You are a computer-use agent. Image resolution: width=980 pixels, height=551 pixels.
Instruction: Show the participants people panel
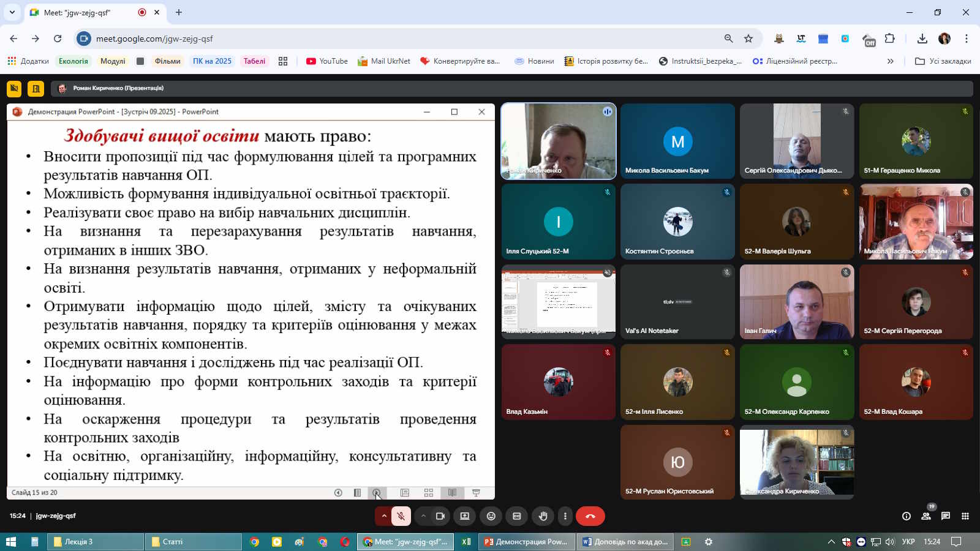pos(926,516)
